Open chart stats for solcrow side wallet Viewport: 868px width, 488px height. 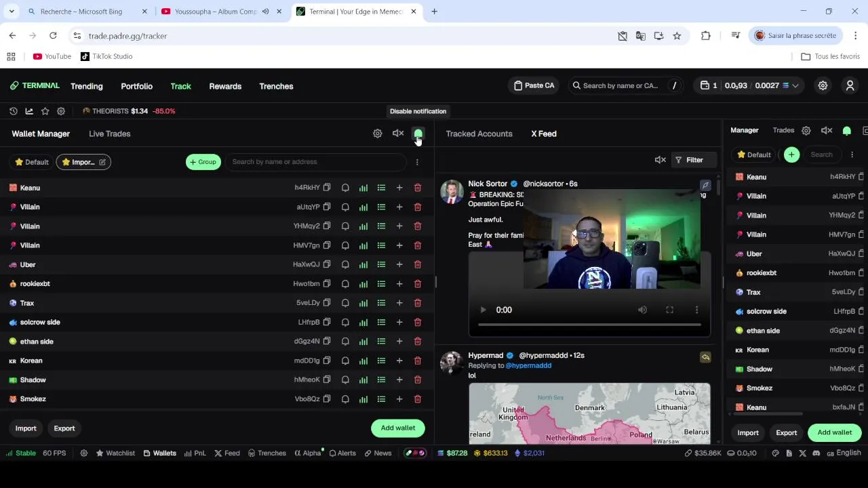click(x=363, y=322)
